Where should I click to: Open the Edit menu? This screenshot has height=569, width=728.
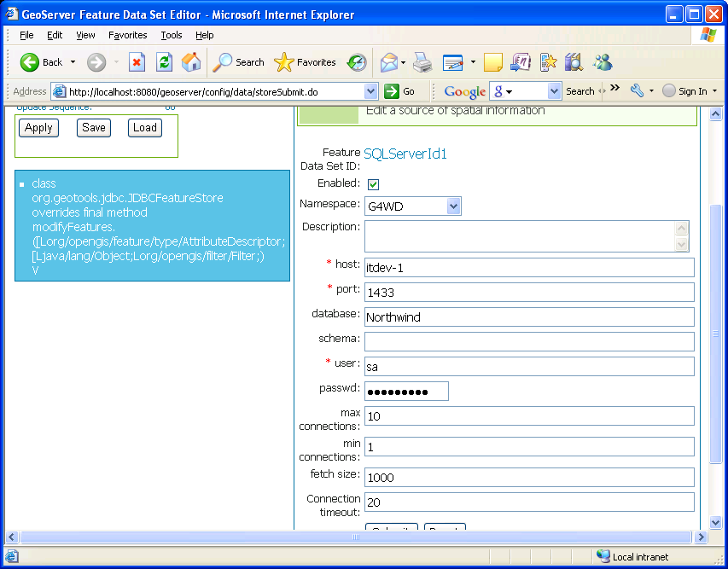55,35
